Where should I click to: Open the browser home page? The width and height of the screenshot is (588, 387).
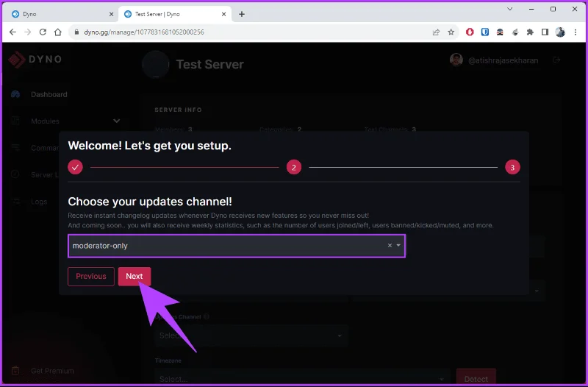click(x=58, y=32)
